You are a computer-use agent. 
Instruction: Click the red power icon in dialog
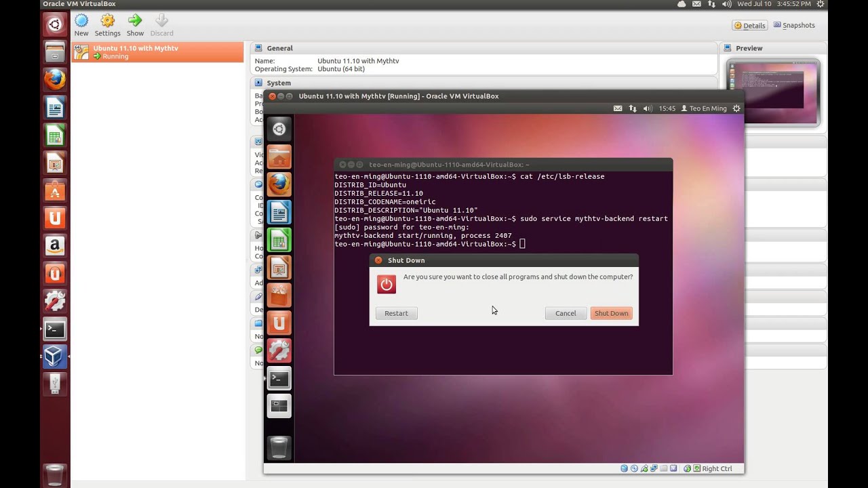(x=387, y=284)
